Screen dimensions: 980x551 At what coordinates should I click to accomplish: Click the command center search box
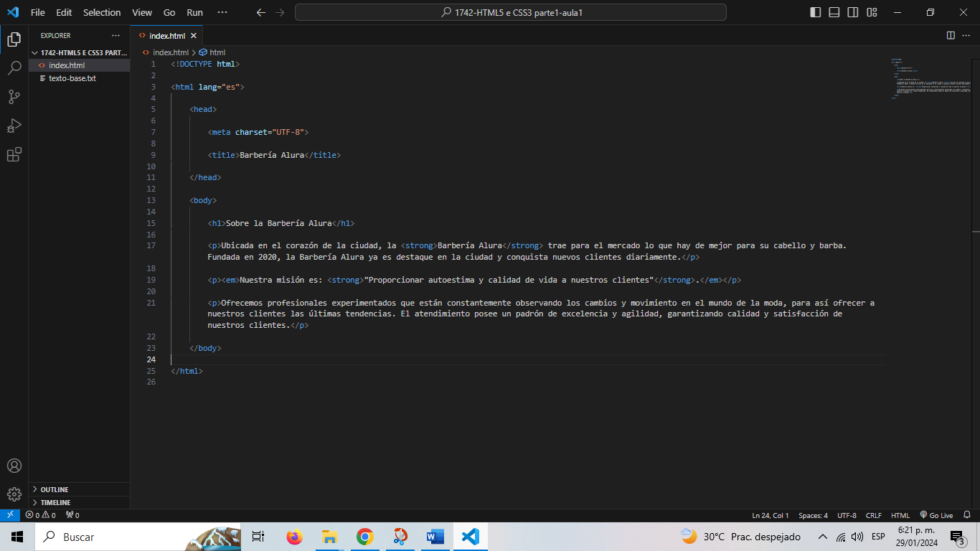coord(510,12)
